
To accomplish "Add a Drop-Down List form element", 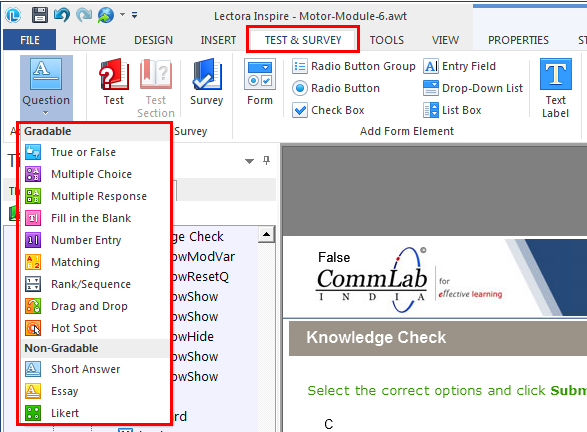I will (473, 88).
